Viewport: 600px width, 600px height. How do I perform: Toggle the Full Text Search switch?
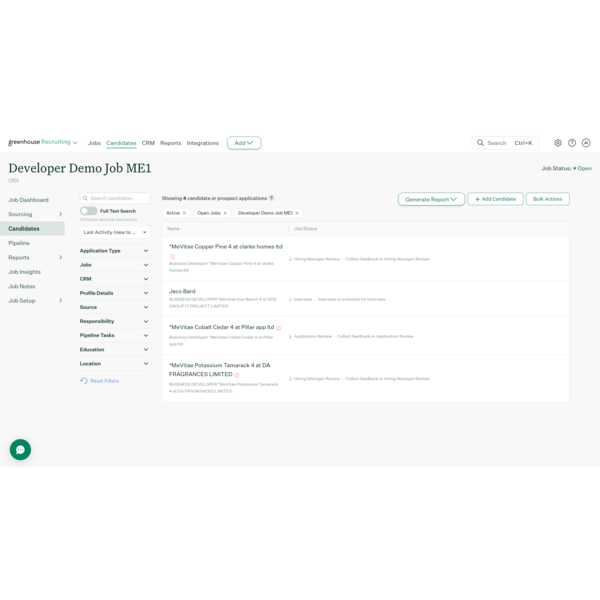88,211
